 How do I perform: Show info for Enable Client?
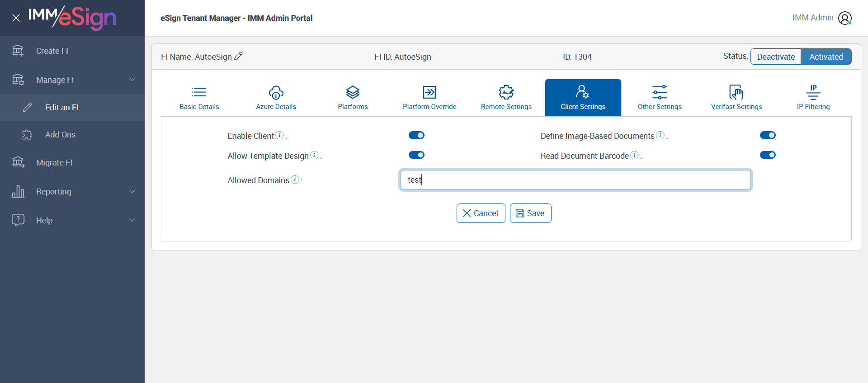point(280,135)
